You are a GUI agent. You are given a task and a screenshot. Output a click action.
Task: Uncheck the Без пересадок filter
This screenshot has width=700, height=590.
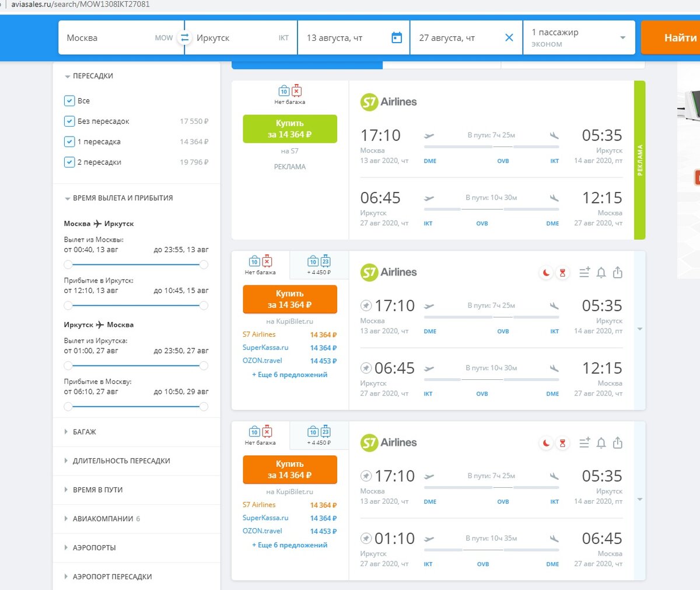click(69, 121)
